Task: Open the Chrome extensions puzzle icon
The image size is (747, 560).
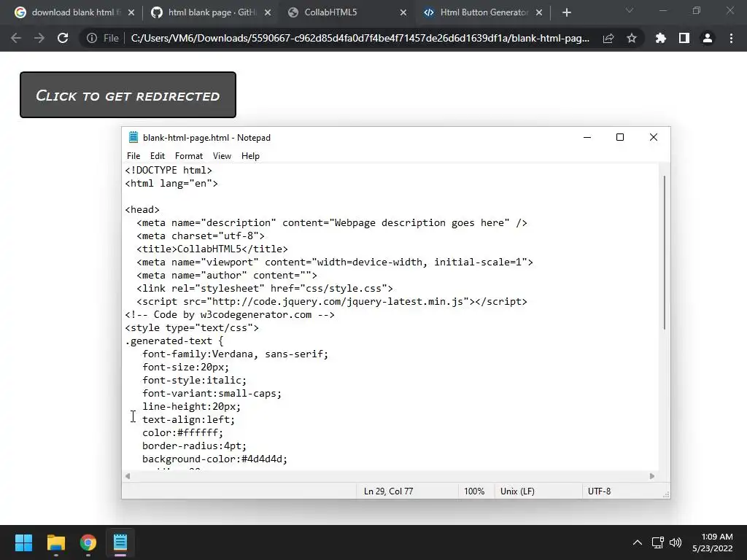Action: [661, 38]
